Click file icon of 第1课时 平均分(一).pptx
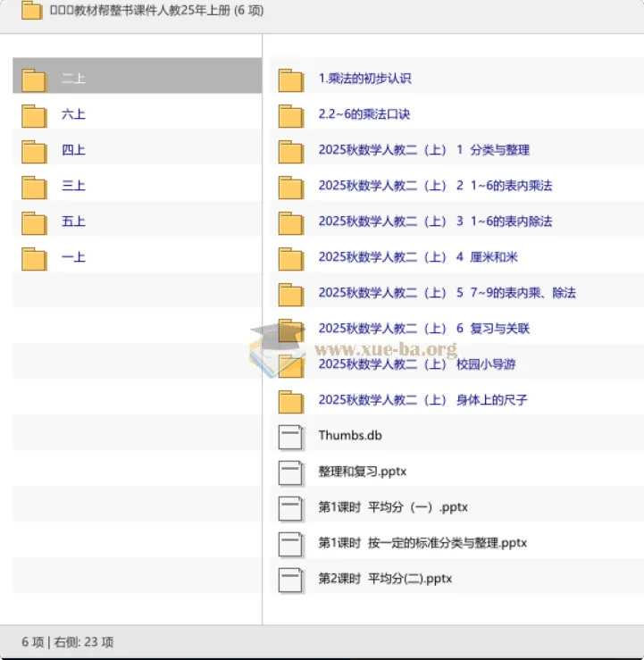This screenshot has height=660, width=644. pos(290,509)
